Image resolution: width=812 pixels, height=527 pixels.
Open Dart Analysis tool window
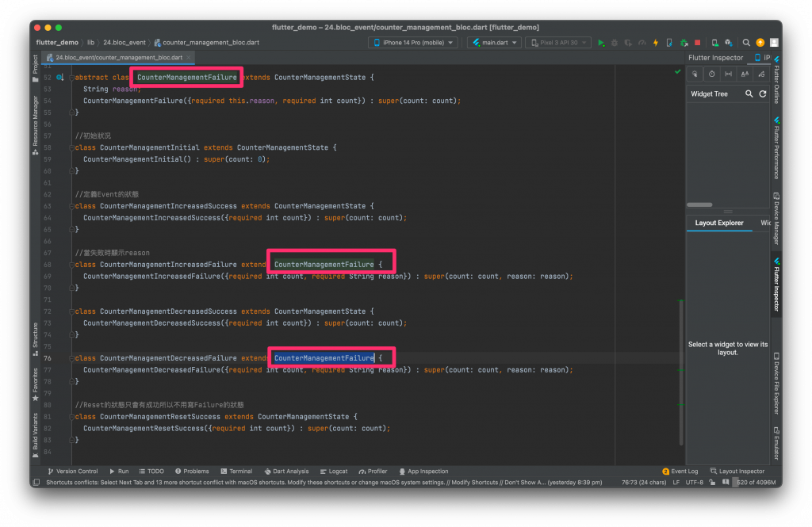pyautogui.click(x=285, y=472)
